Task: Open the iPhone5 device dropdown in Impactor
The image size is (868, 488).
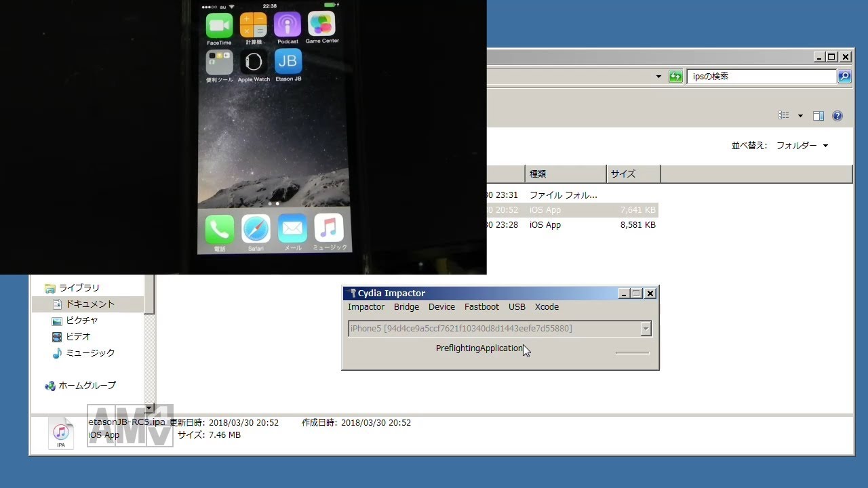Action: pyautogui.click(x=646, y=329)
